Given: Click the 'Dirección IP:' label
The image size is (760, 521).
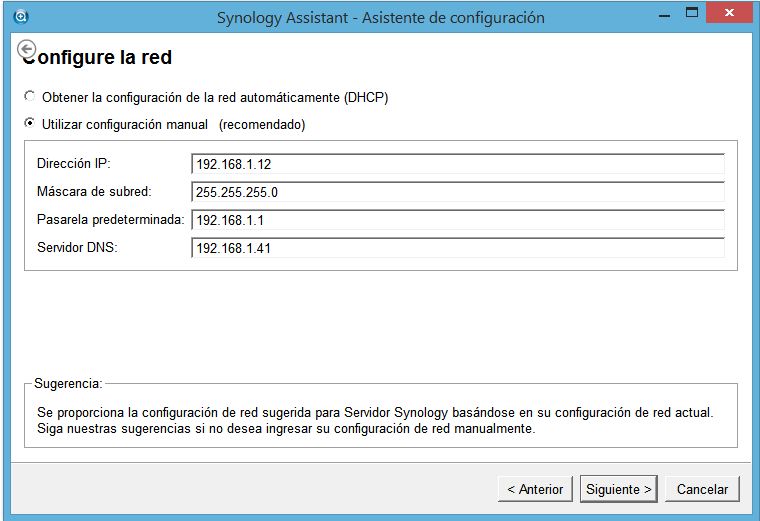Looking at the screenshot, I should pos(74,163).
